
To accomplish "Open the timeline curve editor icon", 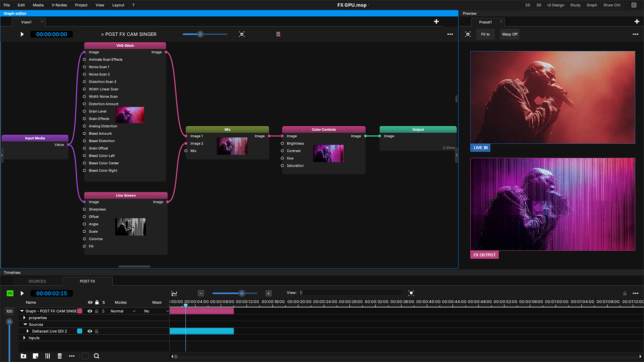I will [175, 293].
